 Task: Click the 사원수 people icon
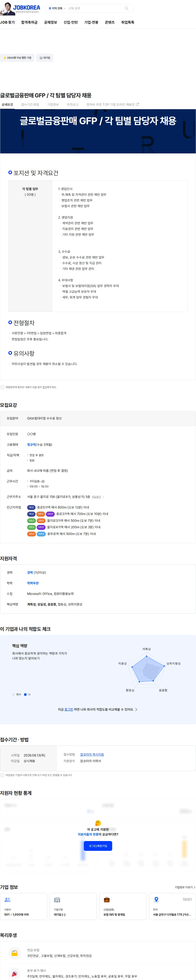coord(7,900)
